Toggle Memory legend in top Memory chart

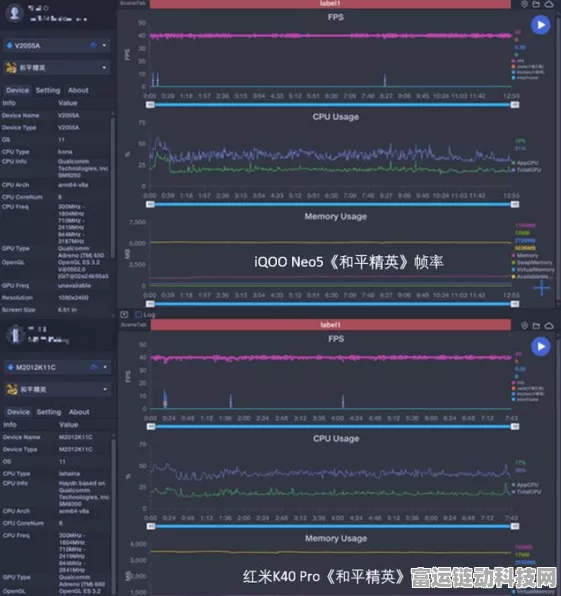tap(525, 255)
